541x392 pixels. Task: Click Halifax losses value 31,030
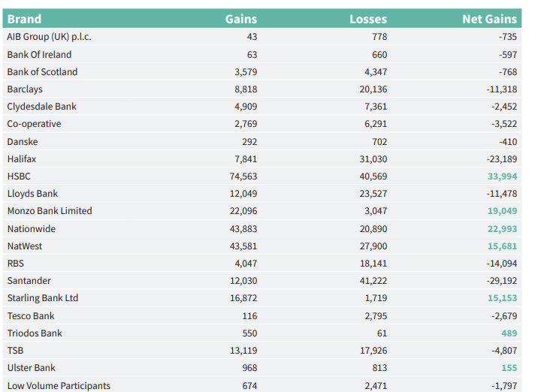click(x=373, y=158)
